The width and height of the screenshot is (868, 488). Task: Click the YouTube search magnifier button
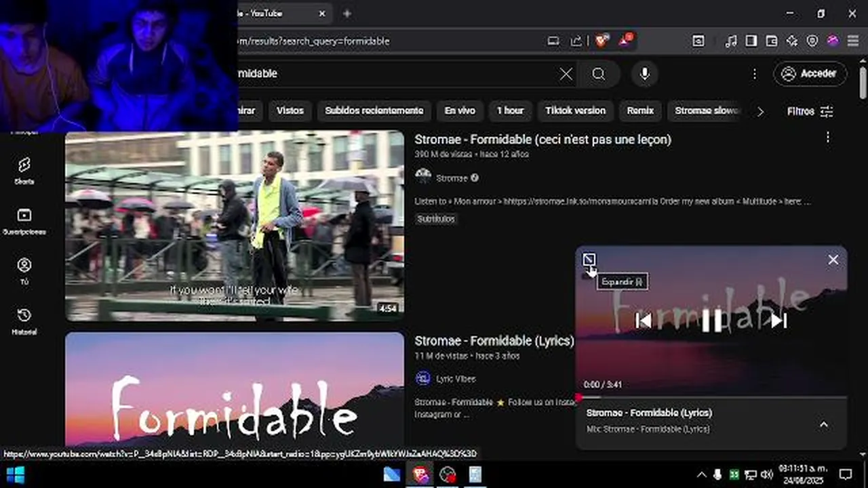(x=598, y=74)
